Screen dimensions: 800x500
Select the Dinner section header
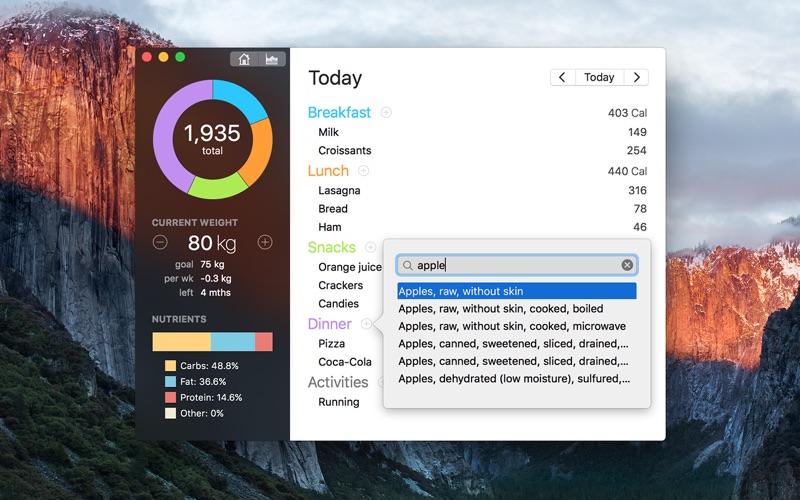click(x=330, y=323)
